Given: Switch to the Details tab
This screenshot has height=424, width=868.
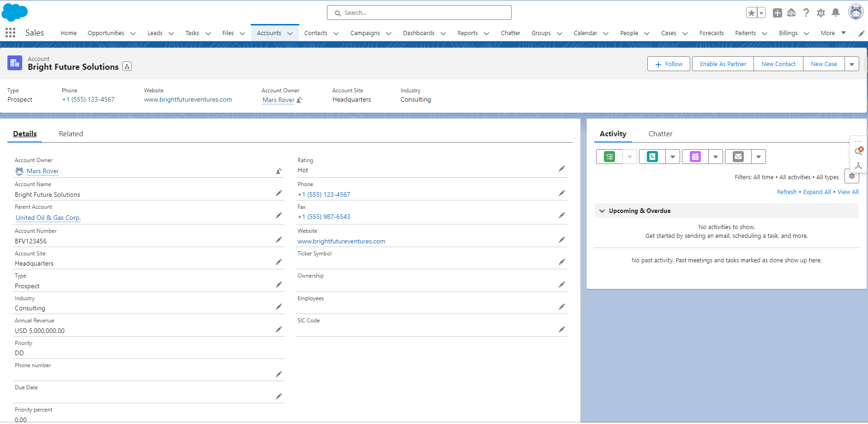Looking at the screenshot, I should (x=25, y=133).
